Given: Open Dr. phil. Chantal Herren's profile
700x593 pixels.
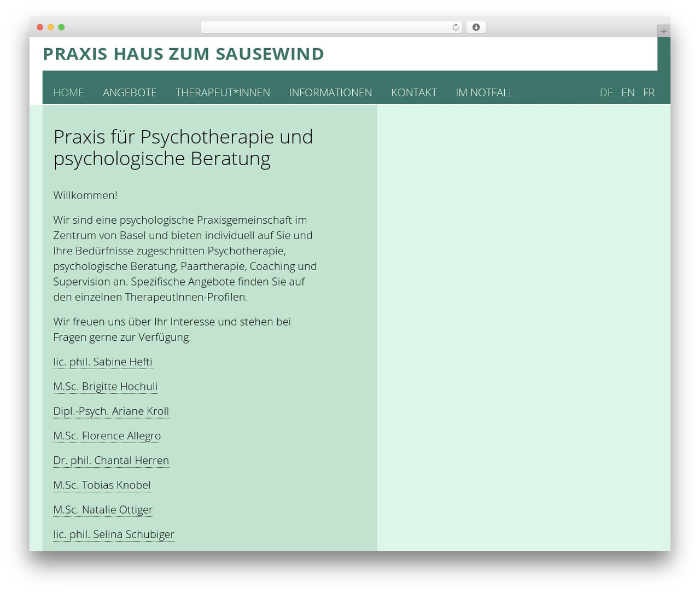Looking at the screenshot, I should tap(111, 460).
